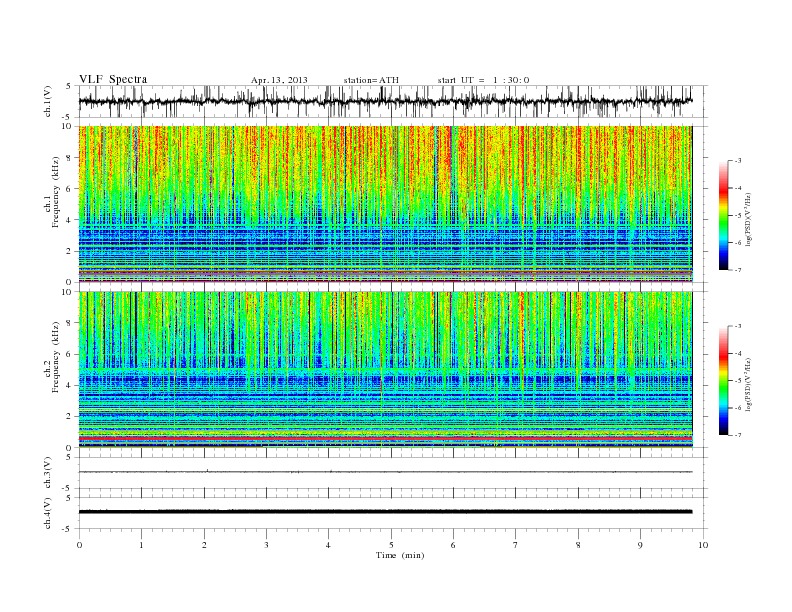Click the time axis tick label "3"
The height and width of the screenshot is (612, 792).
click(x=266, y=545)
